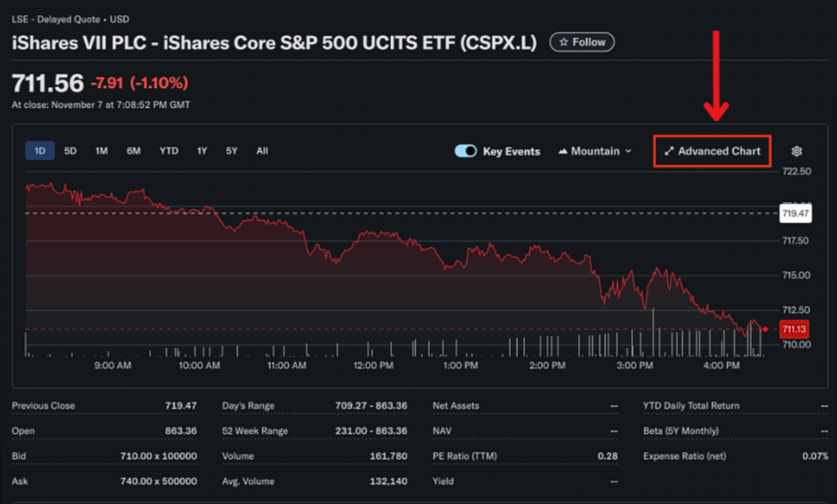Click the YTD Daily Total Return label
837x504 pixels.
(x=691, y=406)
